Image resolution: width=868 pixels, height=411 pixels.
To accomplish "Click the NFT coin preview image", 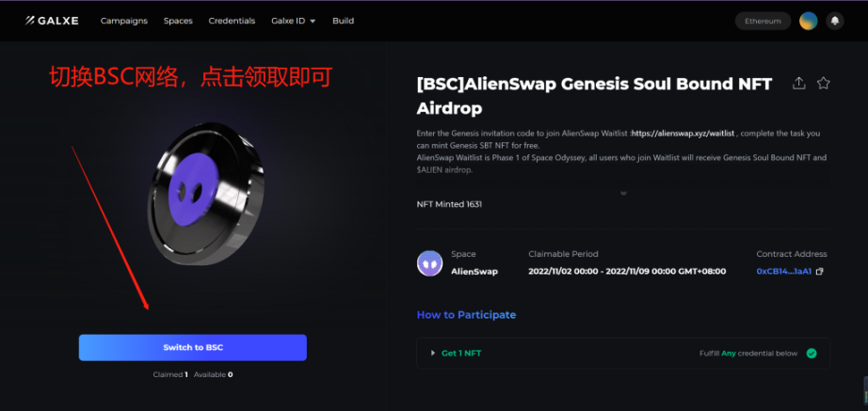I will pos(206,194).
